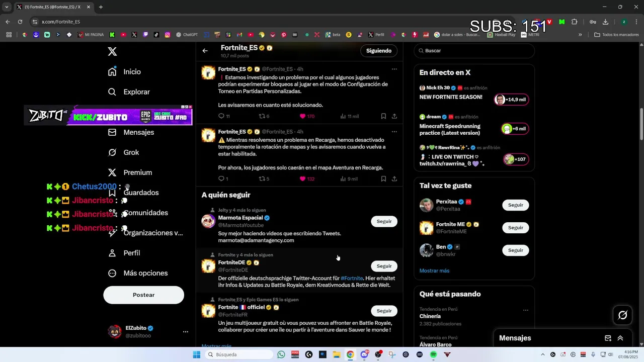Follow Perxitaa suggestion
The image size is (644, 362).
pos(515,205)
